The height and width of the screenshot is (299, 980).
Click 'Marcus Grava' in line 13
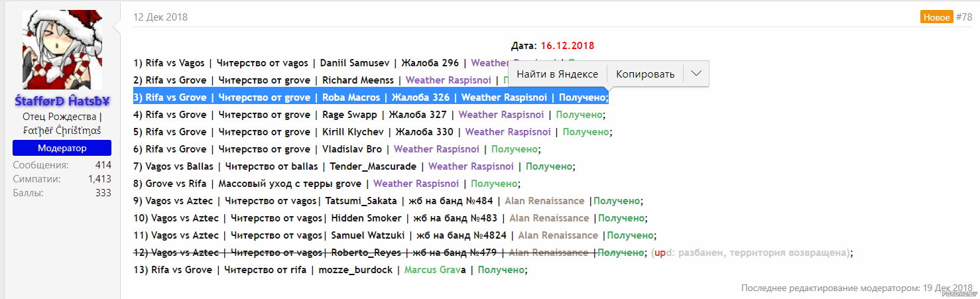(x=435, y=270)
